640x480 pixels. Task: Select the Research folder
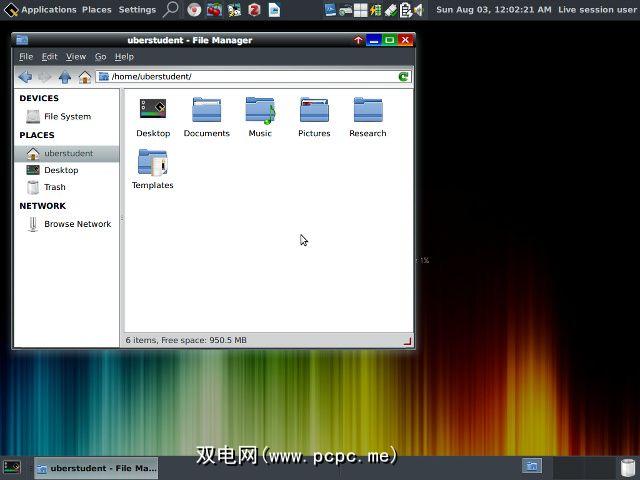coord(368,118)
